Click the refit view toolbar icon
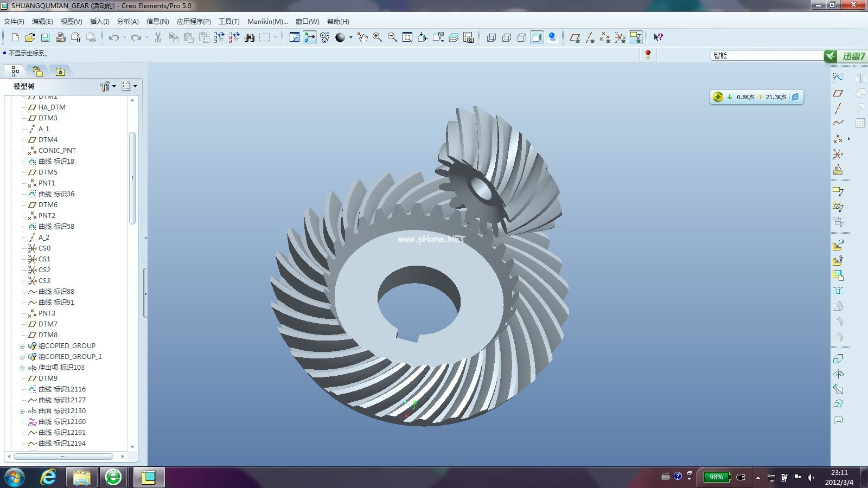This screenshot has height=488, width=868. coord(407,37)
